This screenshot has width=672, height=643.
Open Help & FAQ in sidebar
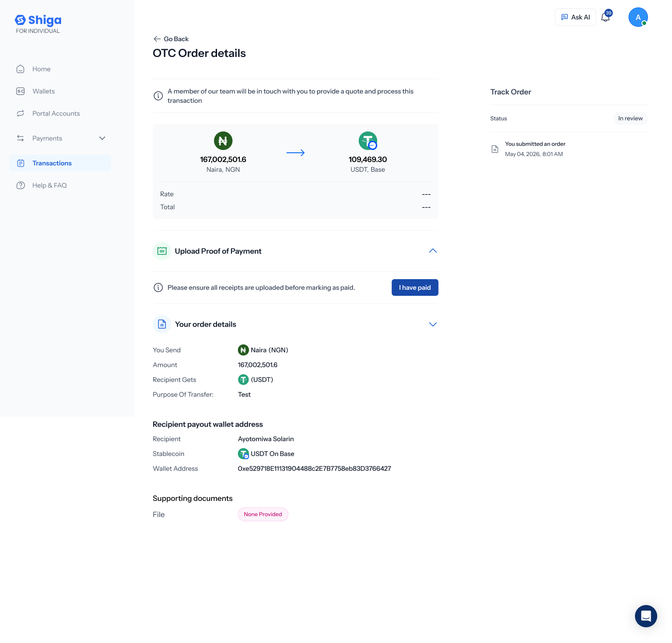click(x=60, y=185)
